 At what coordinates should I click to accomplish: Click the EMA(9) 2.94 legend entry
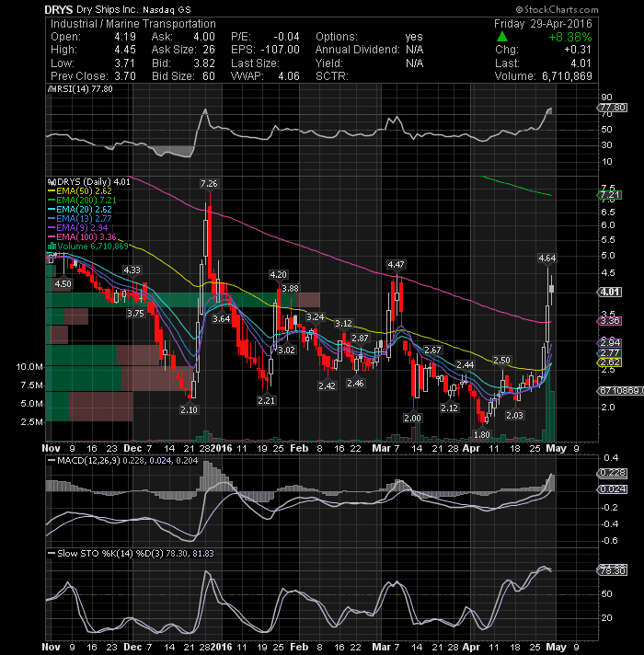(x=78, y=228)
